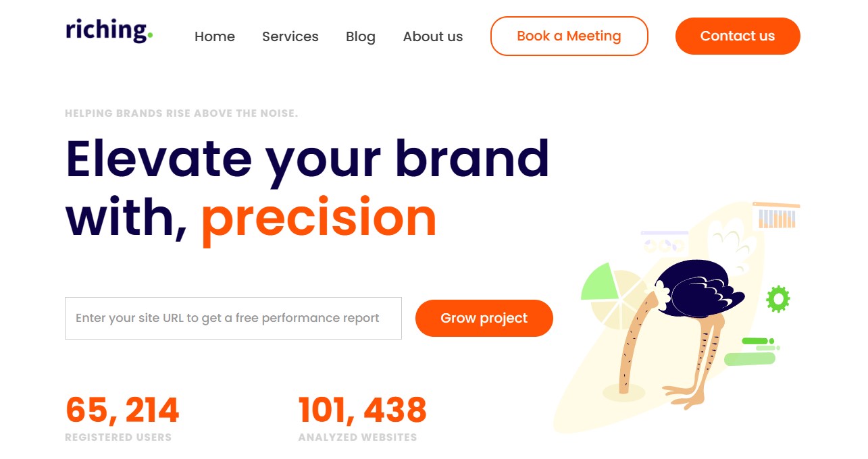This screenshot has width=868, height=459.
Task: Go to the Services page
Action: (x=290, y=36)
